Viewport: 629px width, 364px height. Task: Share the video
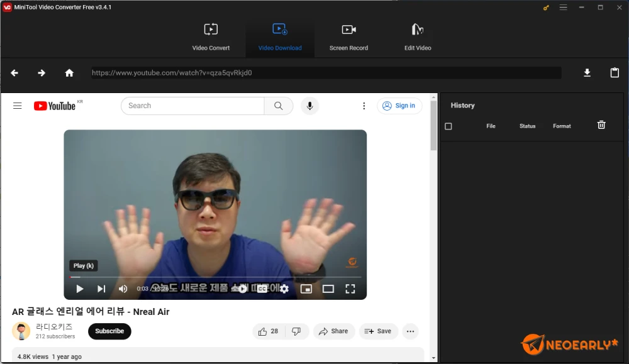tap(334, 331)
